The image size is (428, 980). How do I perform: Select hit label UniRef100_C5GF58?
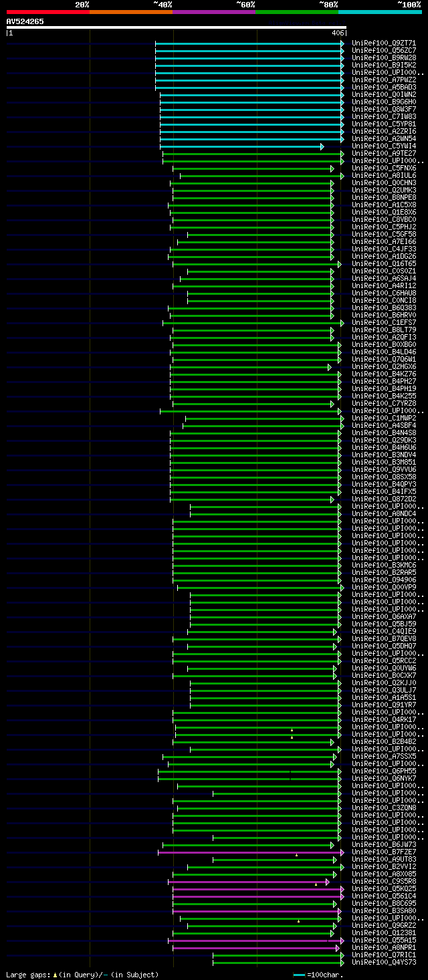click(384, 235)
